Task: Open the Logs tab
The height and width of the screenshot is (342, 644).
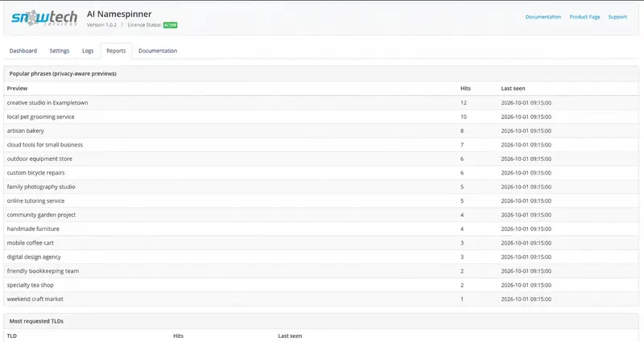Action: tap(88, 51)
